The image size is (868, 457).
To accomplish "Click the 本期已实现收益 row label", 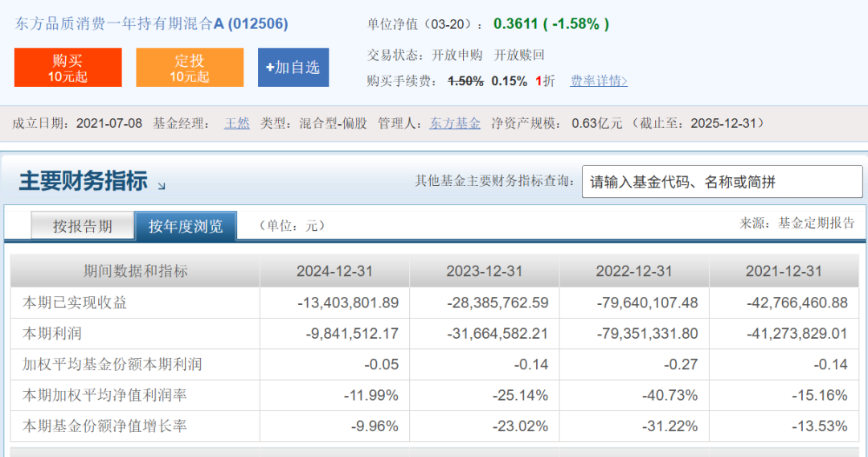I will click(75, 303).
